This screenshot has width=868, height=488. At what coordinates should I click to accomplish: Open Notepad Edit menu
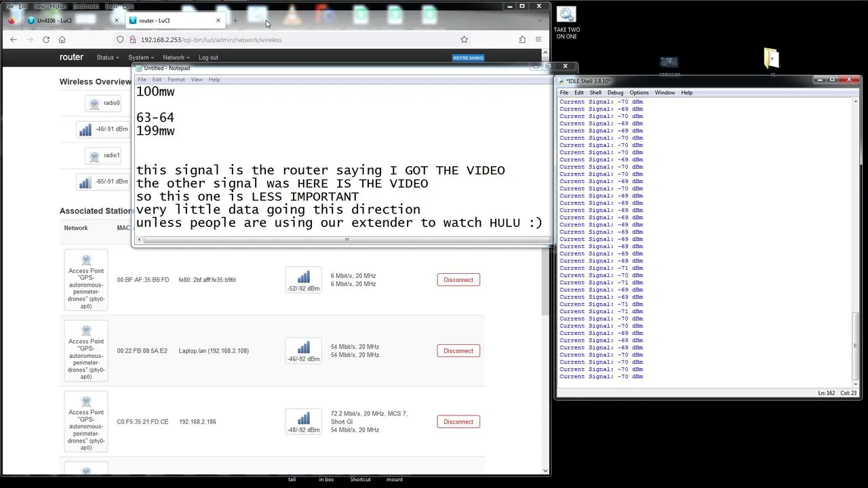tap(157, 79)
